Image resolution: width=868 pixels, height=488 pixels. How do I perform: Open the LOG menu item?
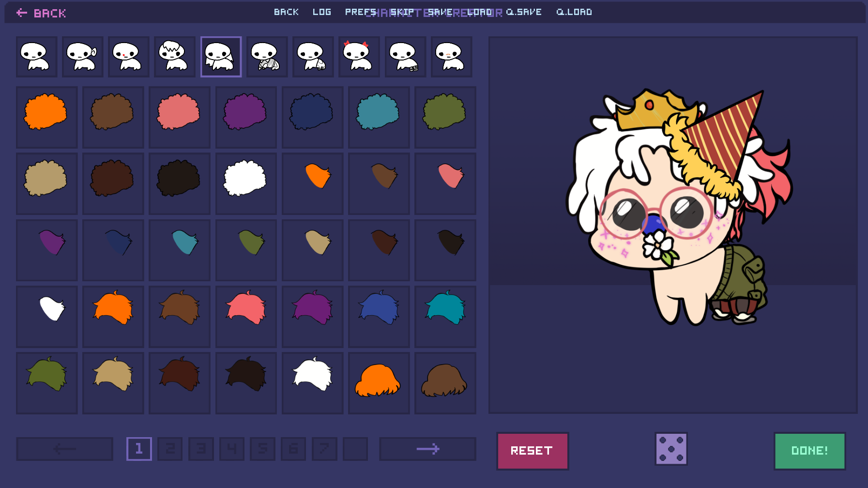tap(322, 12)
